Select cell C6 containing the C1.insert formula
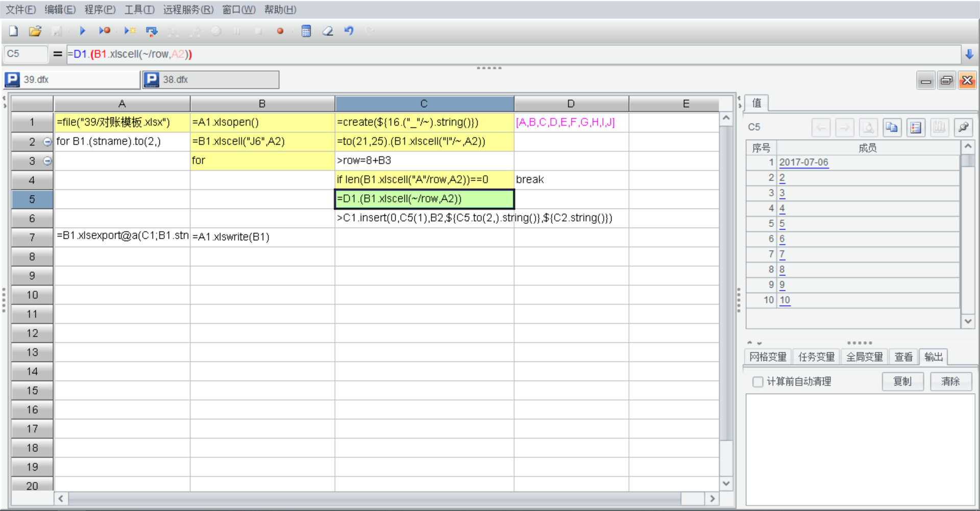The width and height of the screenshot is (980, 511). coord(424,218)
